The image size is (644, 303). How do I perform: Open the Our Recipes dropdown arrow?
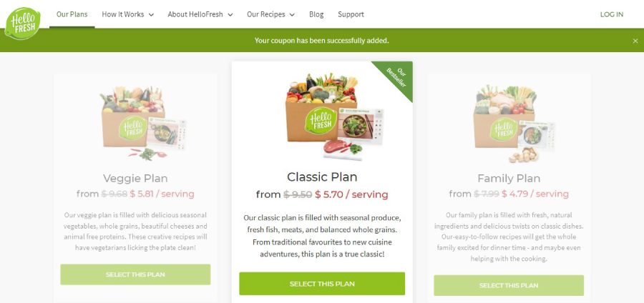point(292,15)
